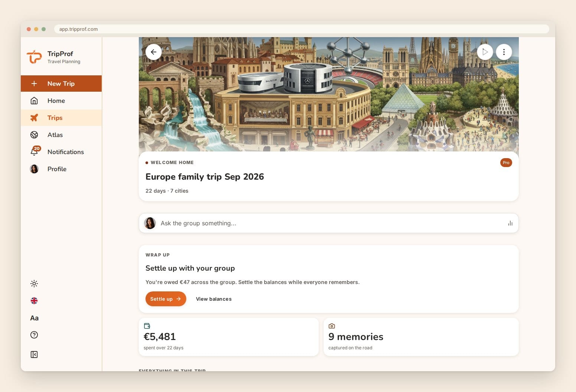Collapse the sidebar panel

34,355
